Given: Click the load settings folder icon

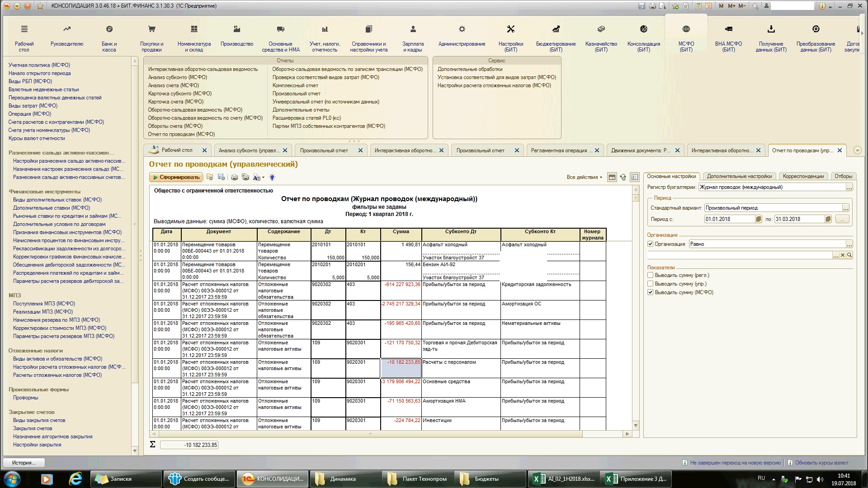Looking at the screenshot, I should [210, 178].
